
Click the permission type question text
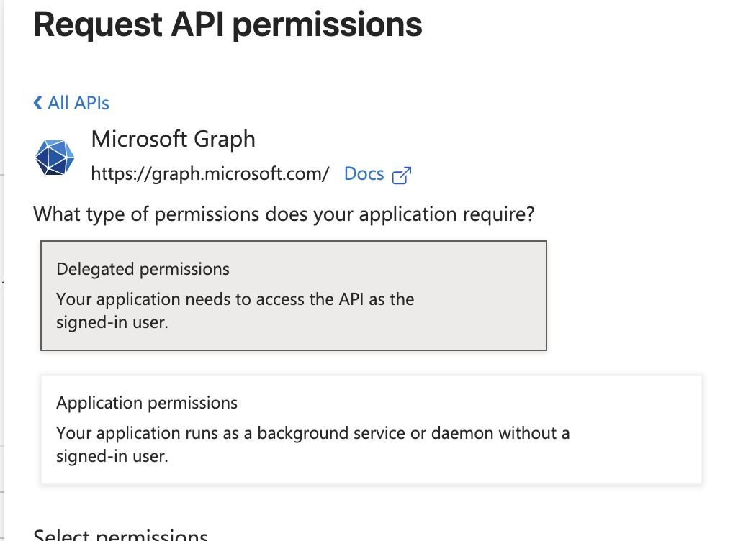[x=284, y=214]
